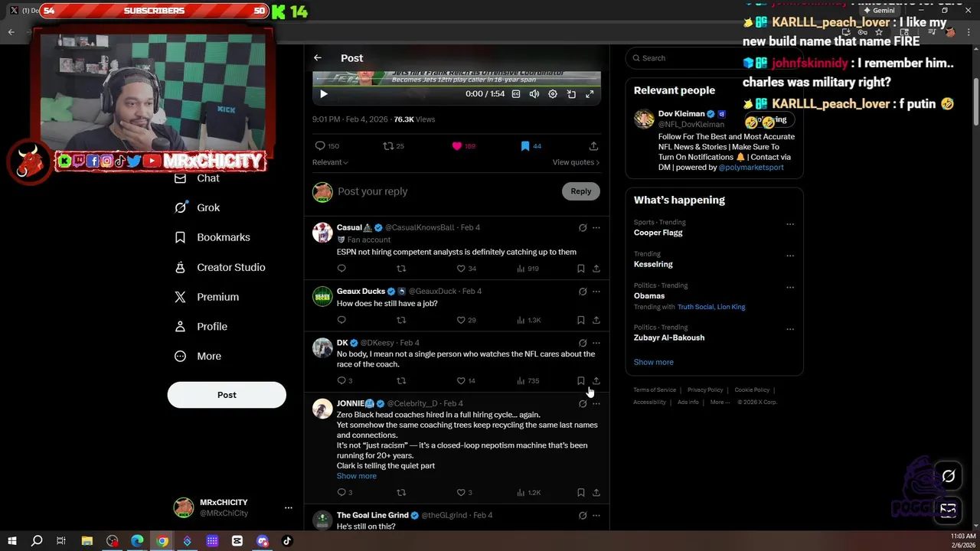Open Dov Kleiman's profile name
Screen dimensions: 980x551
coord(681,114)
